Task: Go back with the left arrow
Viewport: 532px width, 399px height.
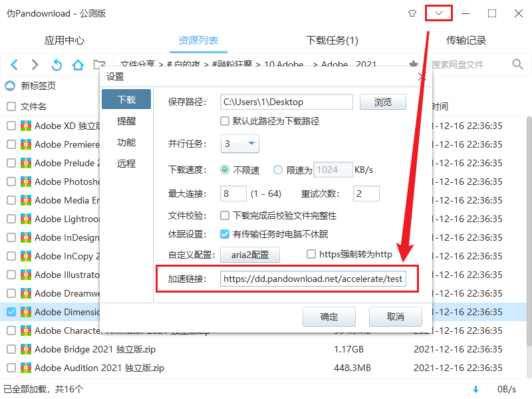Action: (14, 65)
